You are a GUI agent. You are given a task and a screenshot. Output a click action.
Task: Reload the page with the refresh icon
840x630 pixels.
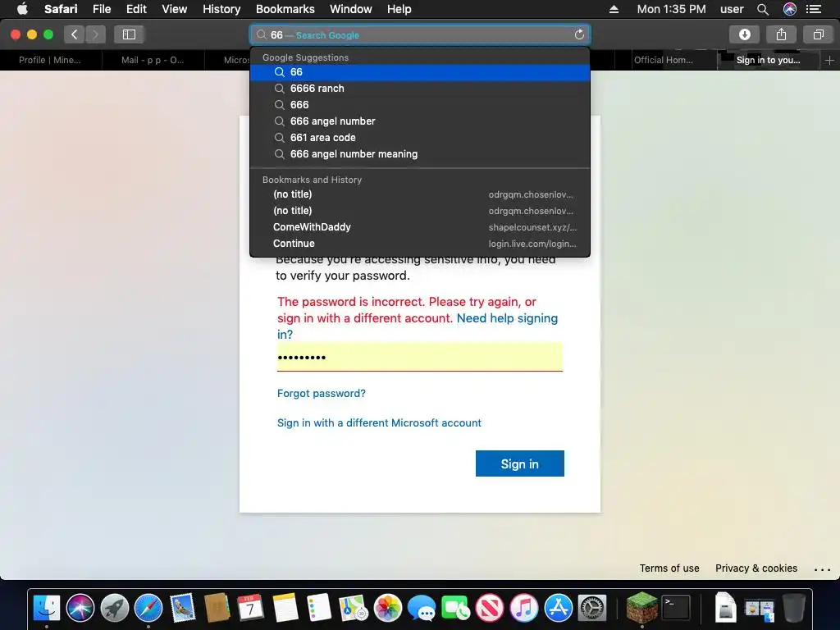579,34
